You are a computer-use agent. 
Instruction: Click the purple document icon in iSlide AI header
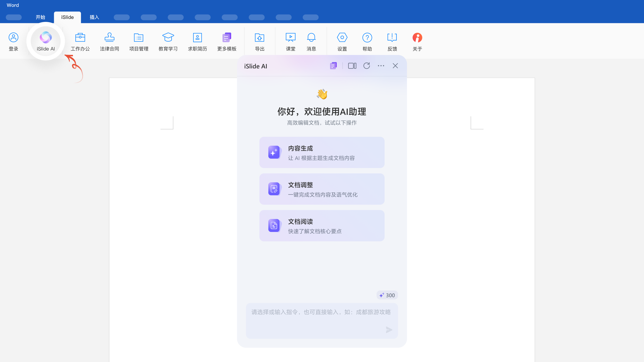point(333,66)
